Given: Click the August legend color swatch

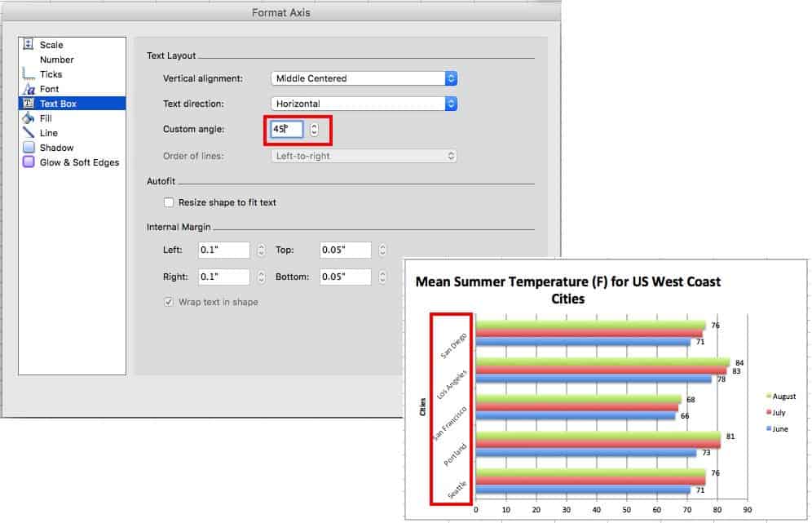Looking at the screenshot, I should (768, 396).
